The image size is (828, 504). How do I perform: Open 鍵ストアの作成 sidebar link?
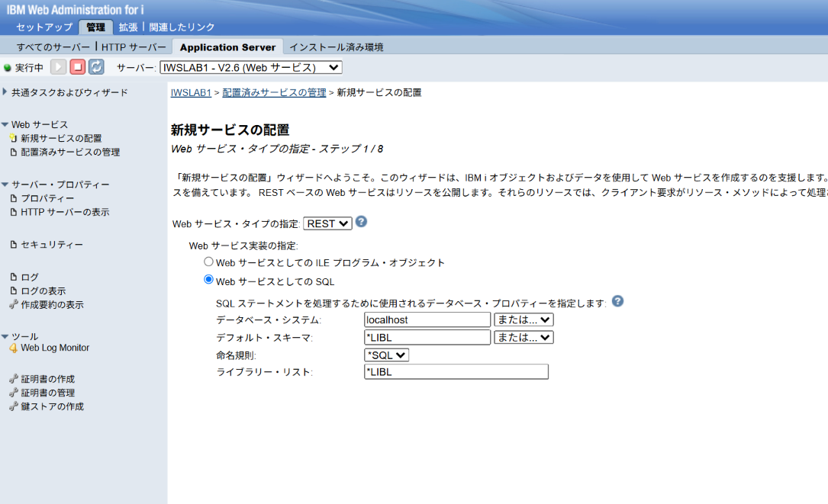click(53, 406)
